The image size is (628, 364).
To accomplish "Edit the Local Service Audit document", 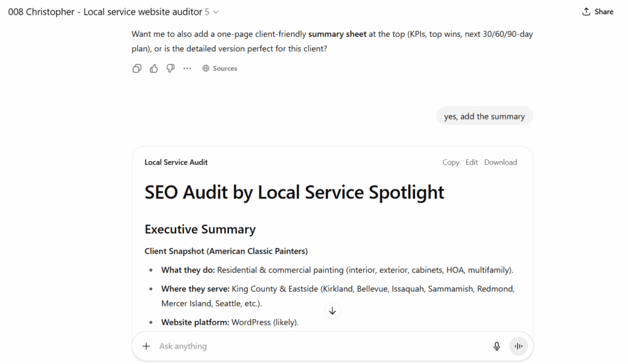I will point(472,162).
